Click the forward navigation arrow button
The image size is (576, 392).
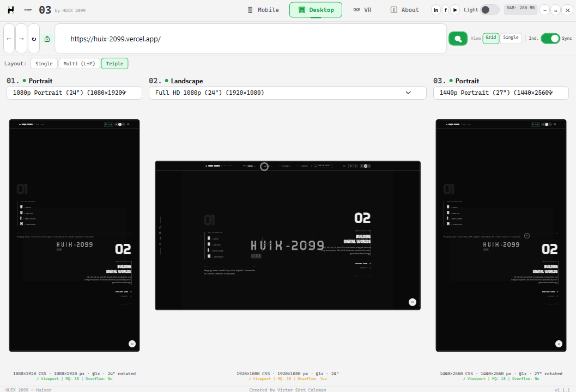pos(21,39)
